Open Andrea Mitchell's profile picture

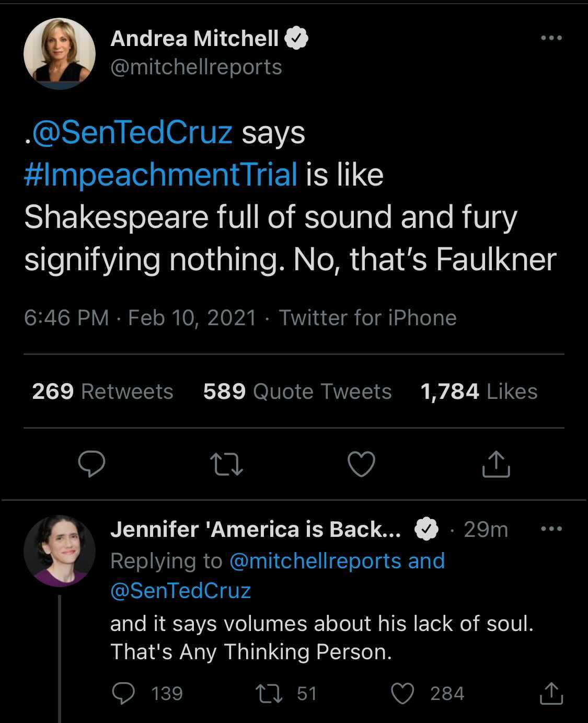tap(60, 53)
